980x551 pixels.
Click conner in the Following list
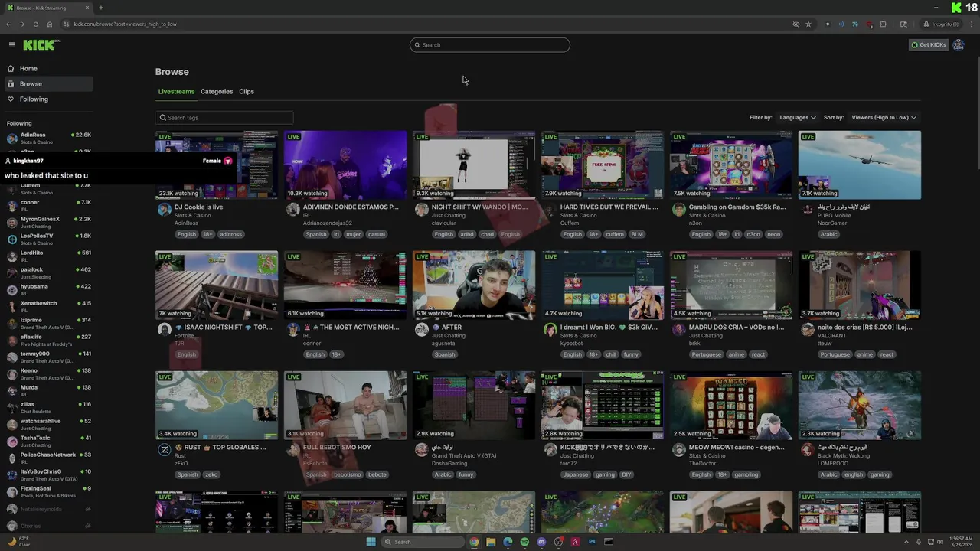(x=48, y=206)
